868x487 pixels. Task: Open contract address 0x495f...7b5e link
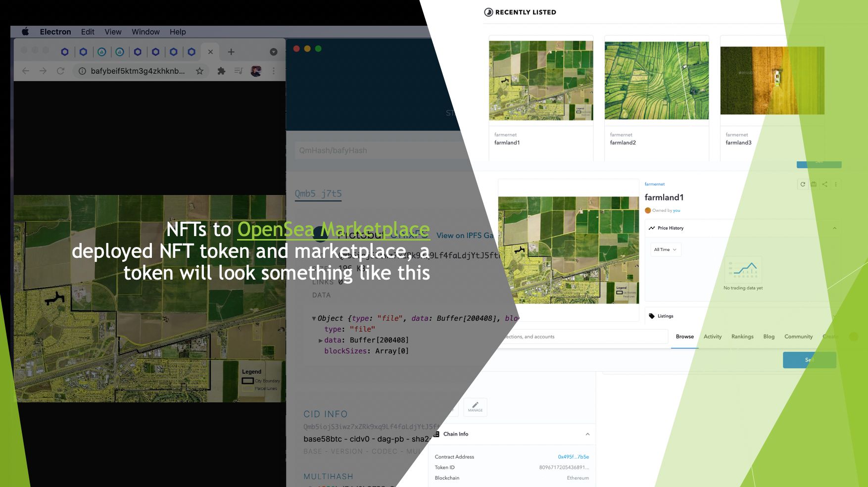[573, 457]
